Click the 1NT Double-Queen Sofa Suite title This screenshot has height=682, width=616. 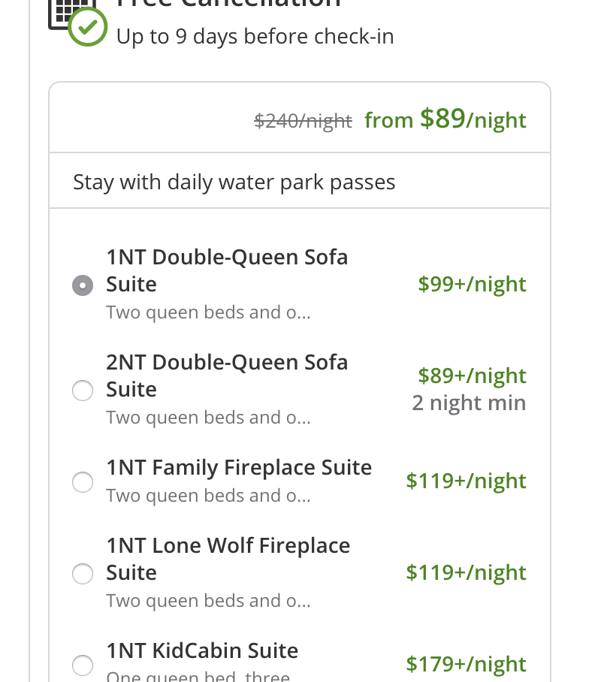(227, 270)
